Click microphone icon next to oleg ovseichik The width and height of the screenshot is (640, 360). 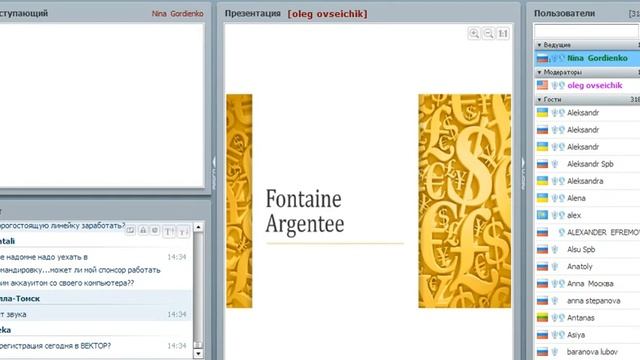(x=554, y=85)
